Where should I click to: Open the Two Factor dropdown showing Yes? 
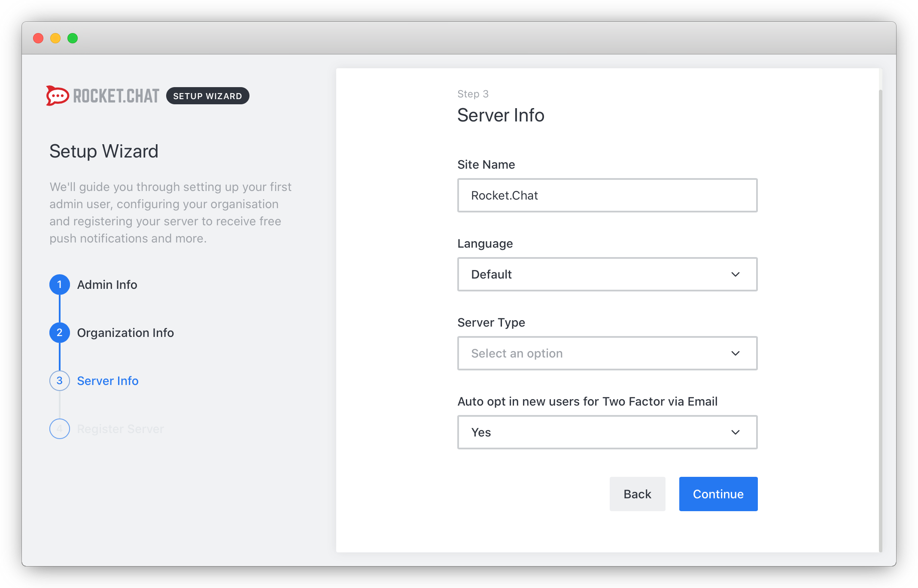point(593,432)
